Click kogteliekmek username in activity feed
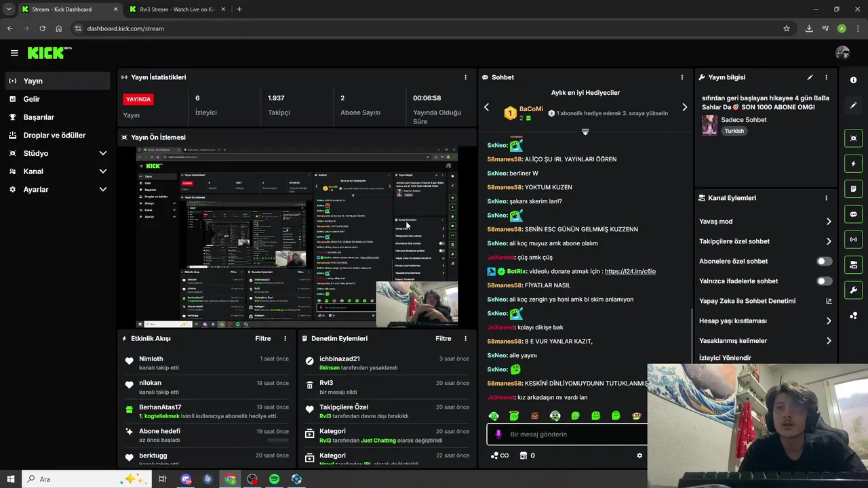Image resolution: width=868 pixels, height=488 pixels. point(161,416)
